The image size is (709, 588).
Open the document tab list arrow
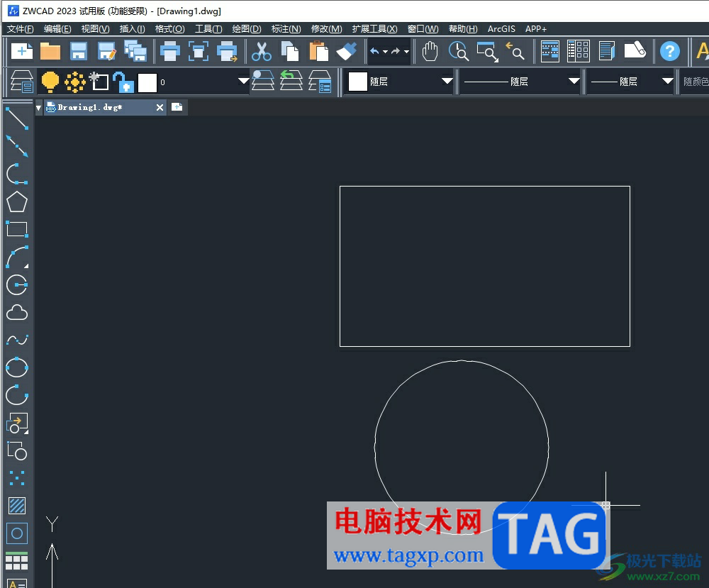point(38,108)
